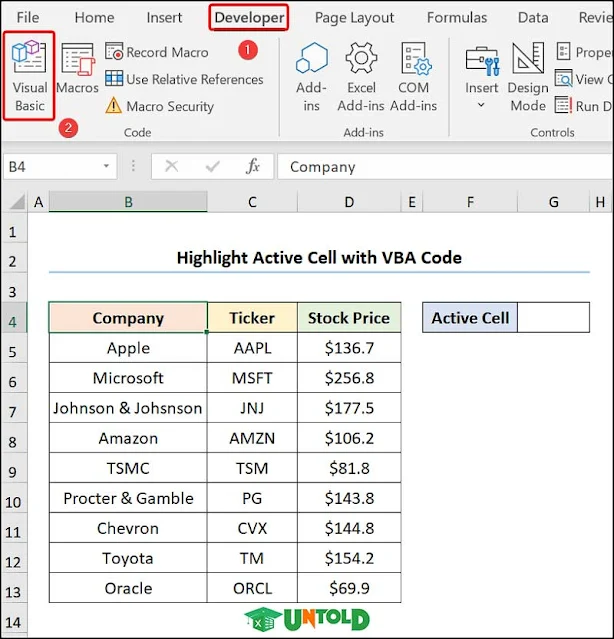614x639 pixels.
Task: Click the Company header cell
Action: (x=128, y=317)
